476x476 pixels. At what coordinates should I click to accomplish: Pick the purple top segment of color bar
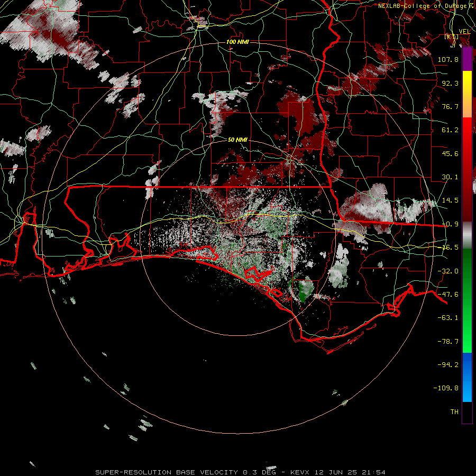(x=467, y=59)
